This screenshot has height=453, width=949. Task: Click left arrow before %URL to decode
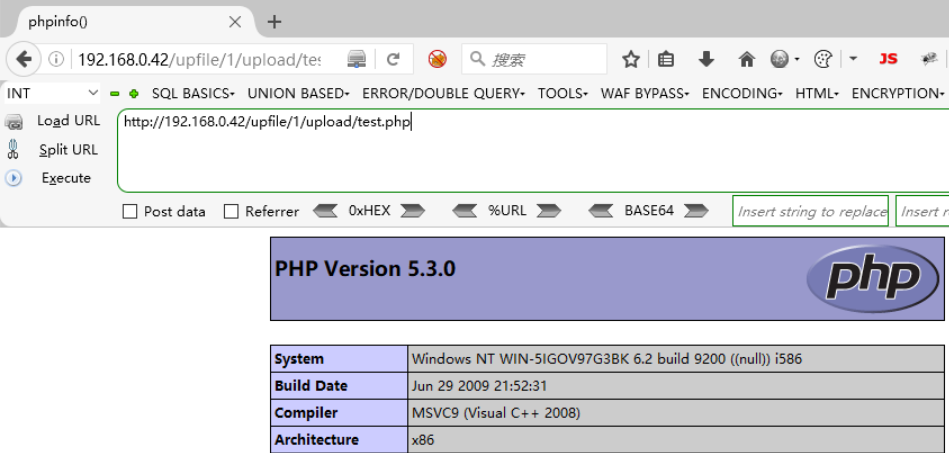465,211
